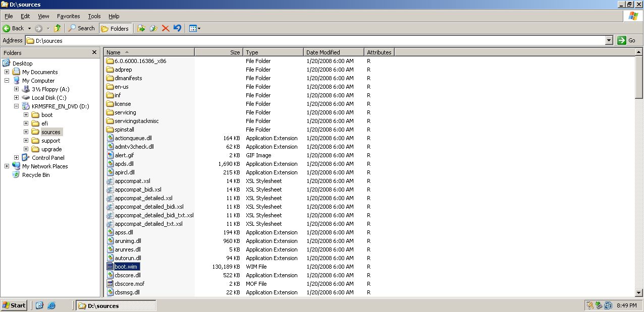This screenshot has width=644, height=312.
Task: Expand 3½ Floppy (A:) node
Action: point(16,89)
